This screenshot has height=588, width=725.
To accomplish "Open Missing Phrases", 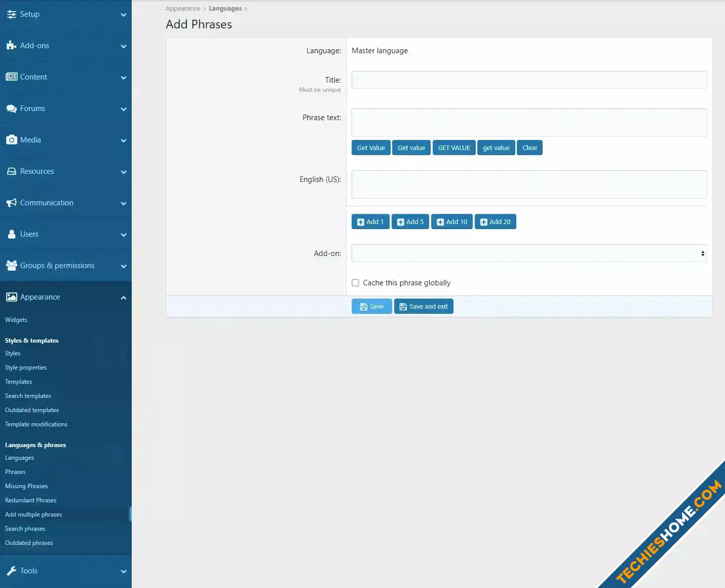I will pos(26,486).
